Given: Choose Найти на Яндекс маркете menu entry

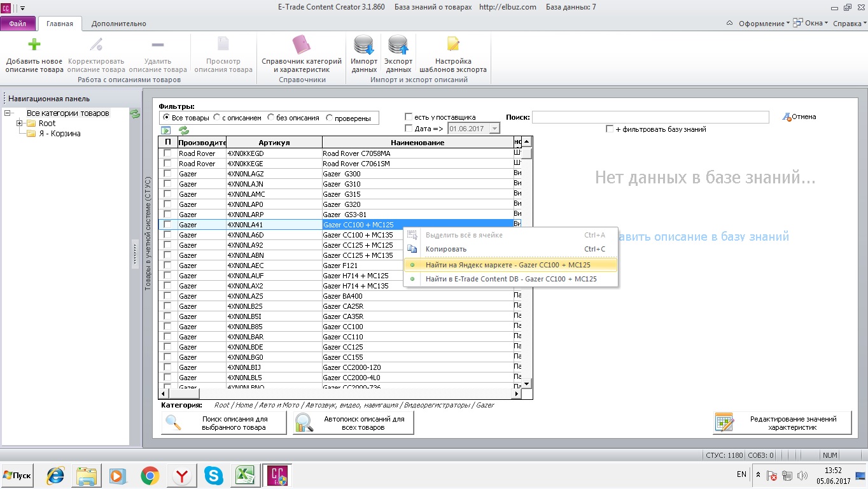Looking at the screenshot, I should [x=510, y=264].
